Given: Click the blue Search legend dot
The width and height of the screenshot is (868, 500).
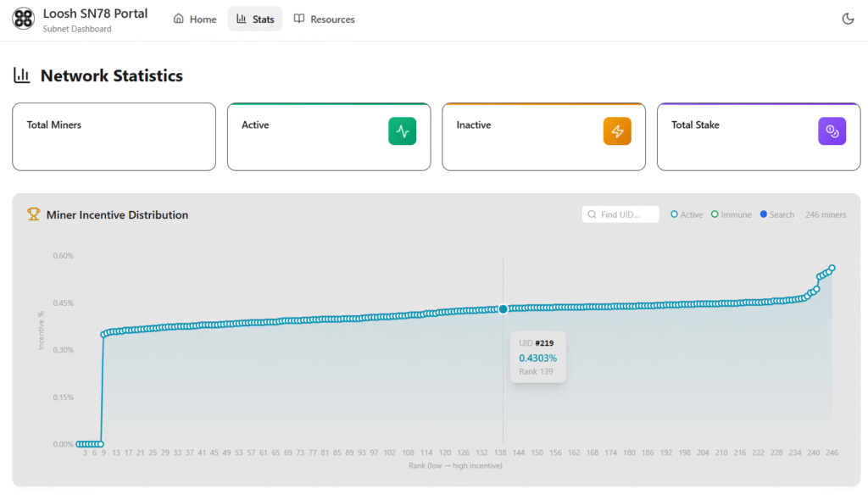Looking at the screenshot, I should pyautogui.click(x=763, y=214).
